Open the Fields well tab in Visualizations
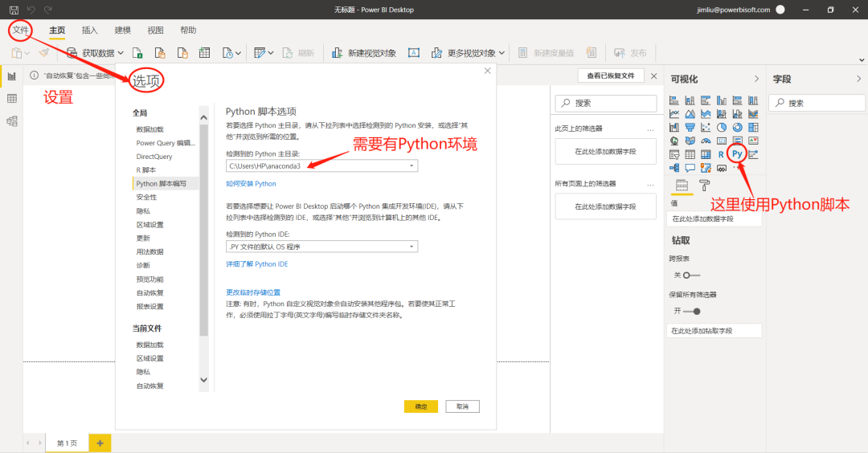Screen dimensions: 868x453 click(x=682, y=186)
